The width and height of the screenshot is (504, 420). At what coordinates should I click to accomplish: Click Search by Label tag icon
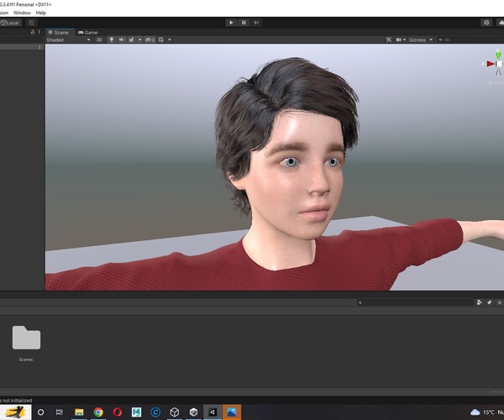[489, 302]
